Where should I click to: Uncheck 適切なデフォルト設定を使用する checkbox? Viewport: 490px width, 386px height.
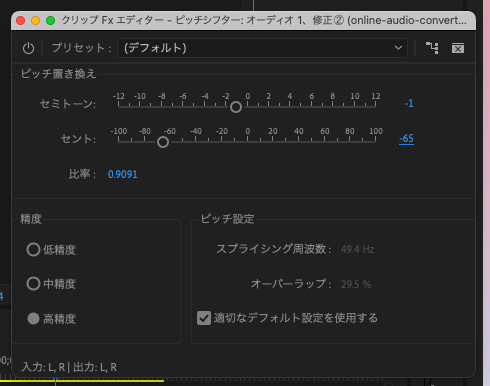pos(204,318)
